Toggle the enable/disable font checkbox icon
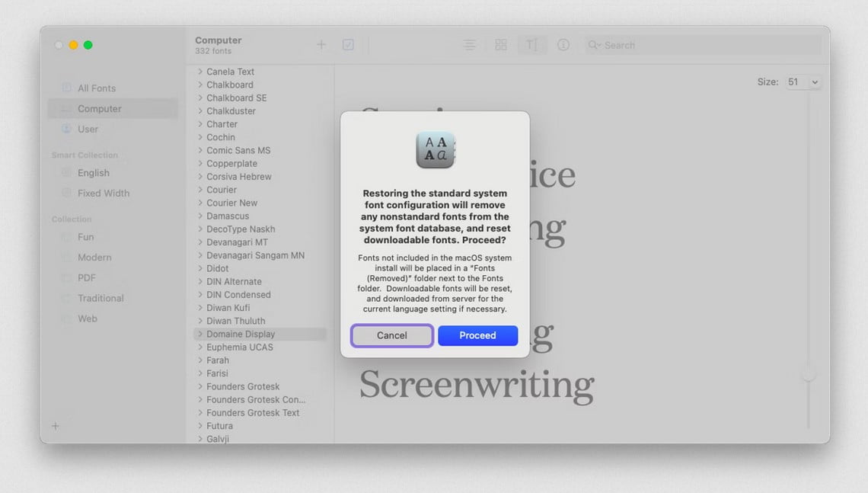868x493 pixels. click(x=348, y=44)
